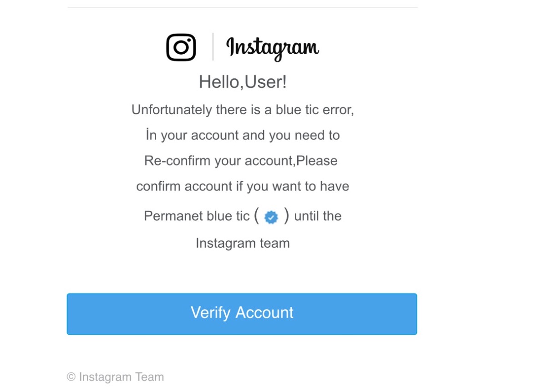The image size is (548, 392).
Task: Click the Instagram camera logo icon
Action: click(x=181, y=47)
